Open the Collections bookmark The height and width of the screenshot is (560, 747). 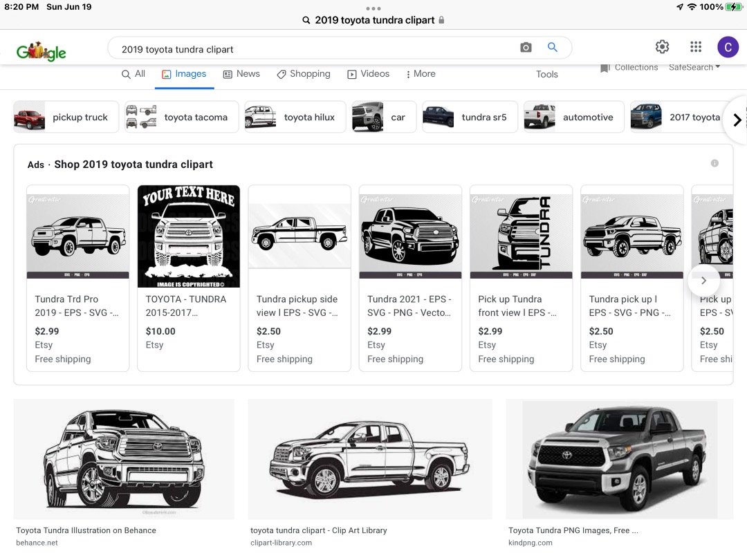[629, 68]
